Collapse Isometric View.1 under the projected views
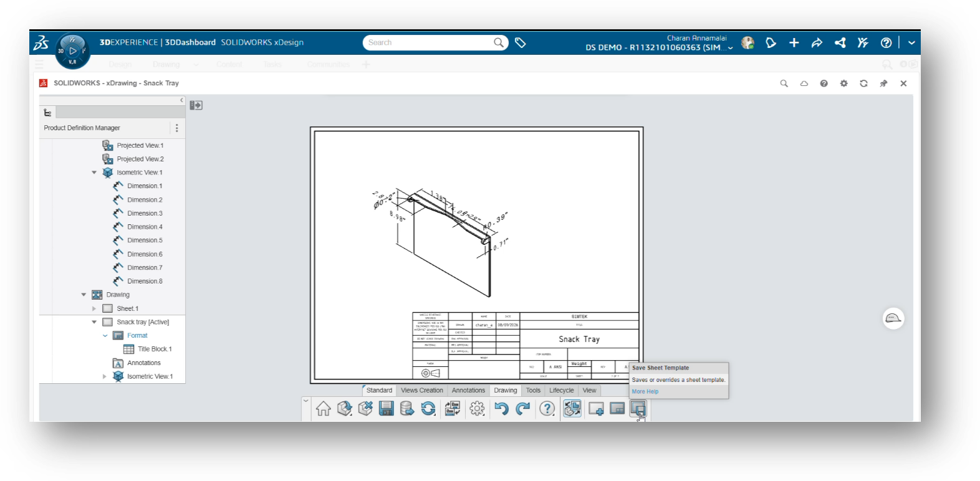 pos(94,173)
